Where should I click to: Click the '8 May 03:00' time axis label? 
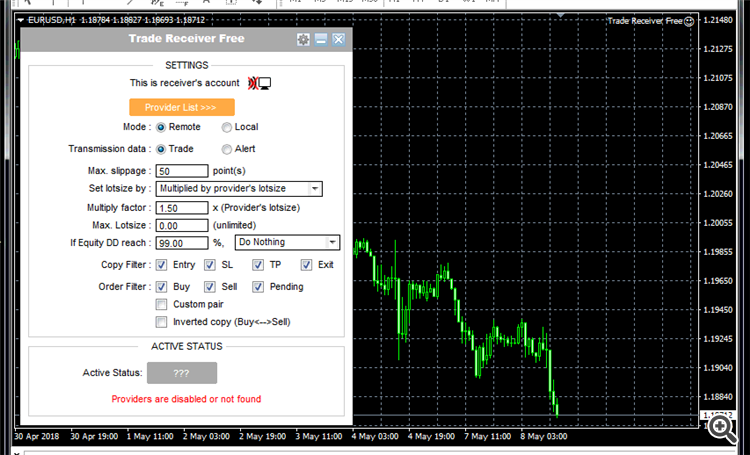tap(544, 436)
